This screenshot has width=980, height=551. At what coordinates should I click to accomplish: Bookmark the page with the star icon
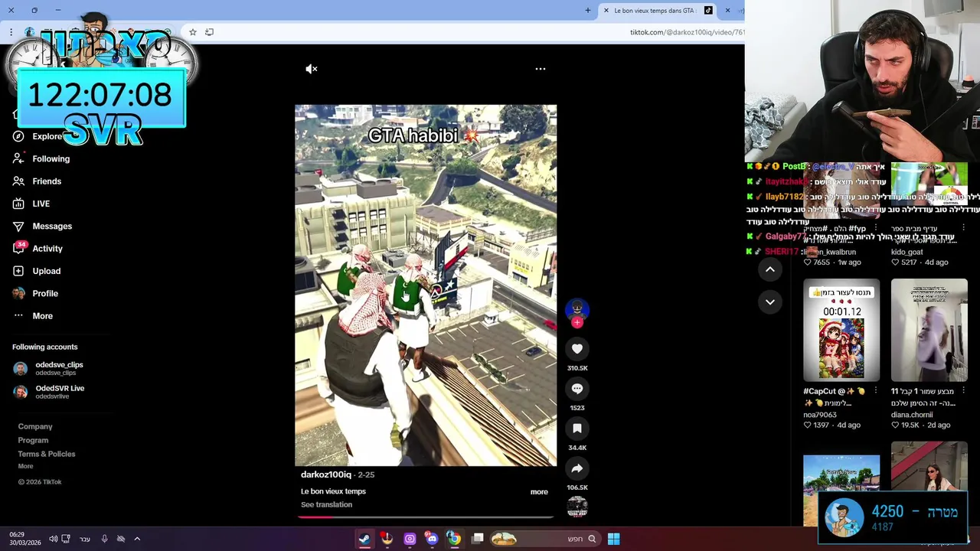193,32
